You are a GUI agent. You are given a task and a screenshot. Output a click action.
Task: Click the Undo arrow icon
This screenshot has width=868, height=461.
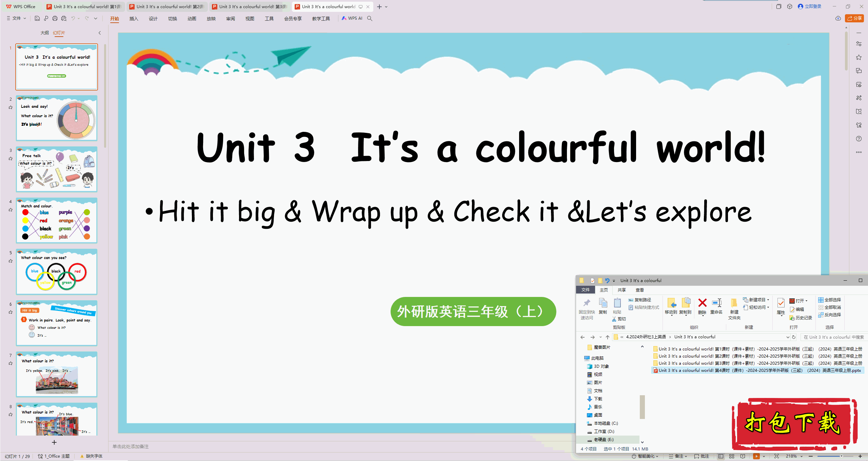(73, 18)
